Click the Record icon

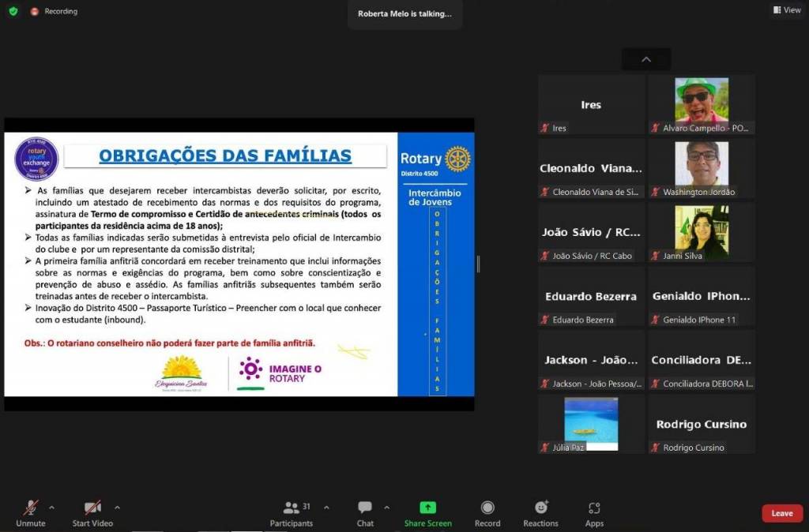click(x=487, y=508)
